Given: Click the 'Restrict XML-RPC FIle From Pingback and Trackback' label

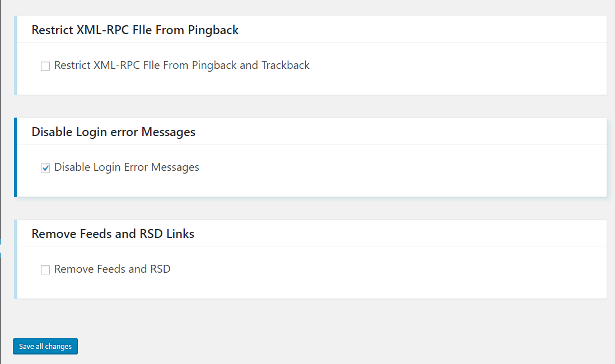Looking at the screenshot, I should click(181, 65).
